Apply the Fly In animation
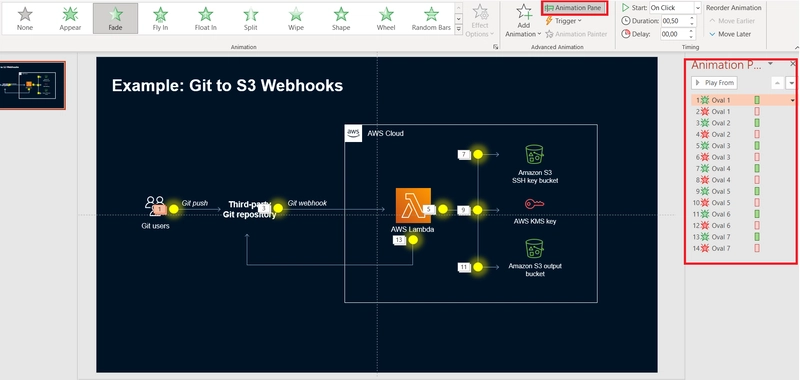Screen dimensions: 800x380 (x=160, y=18)
